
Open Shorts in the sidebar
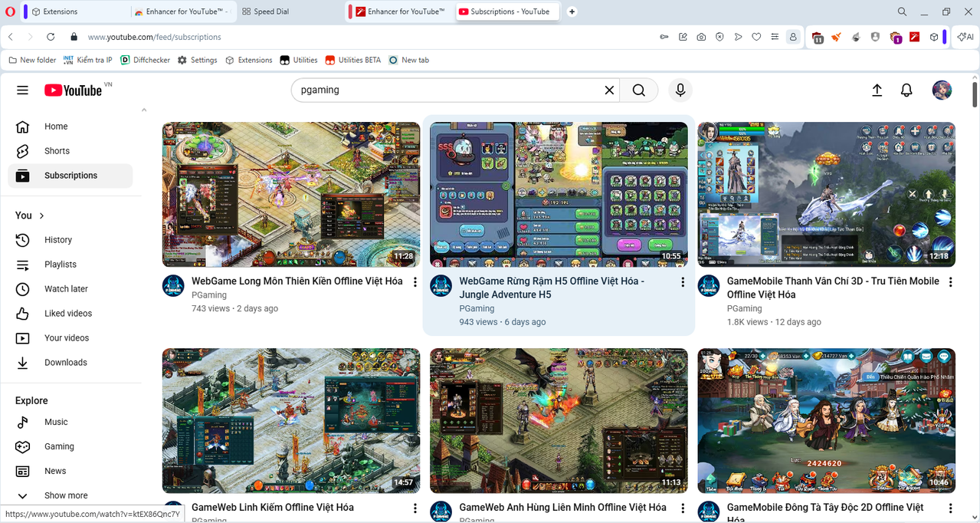[x=70, y=151]
